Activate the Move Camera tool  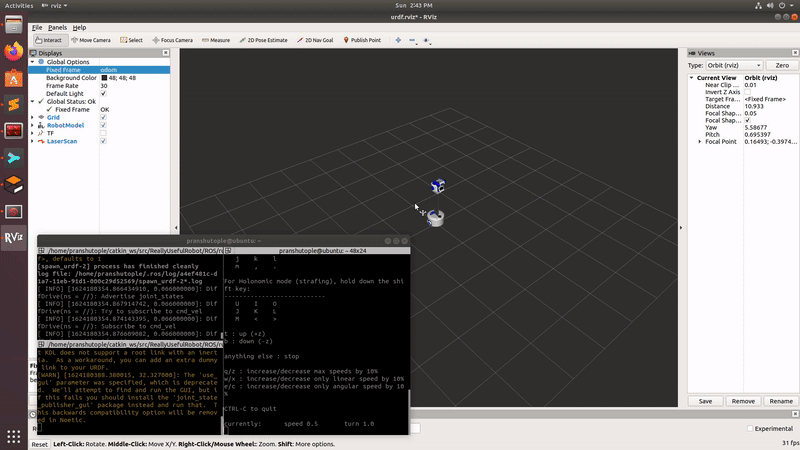91,40
